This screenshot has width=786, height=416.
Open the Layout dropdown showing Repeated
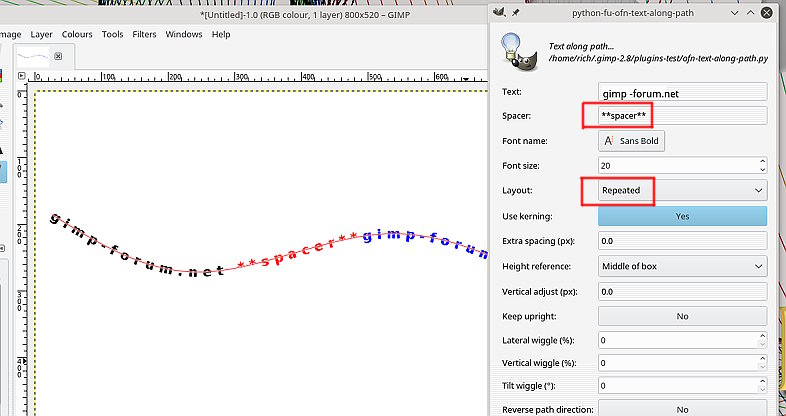(x=682, y=190)
